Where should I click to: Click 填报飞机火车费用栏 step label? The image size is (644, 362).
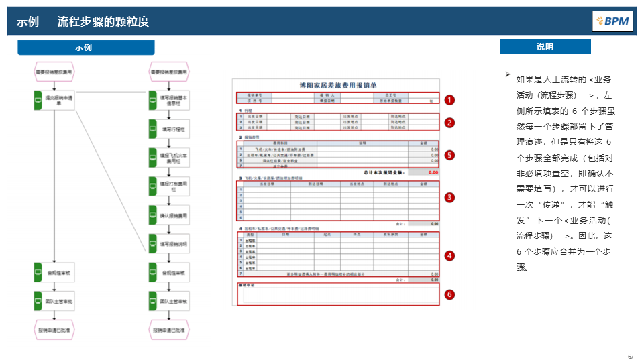pos(173,158)
